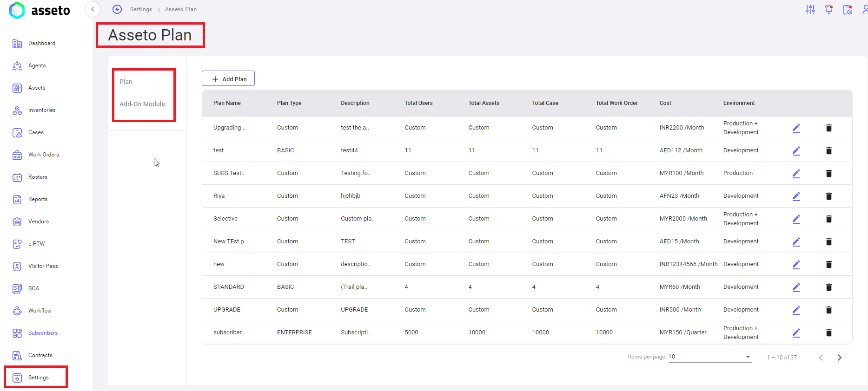Open Inventories sidebar icon
The height and width of the screenshot is (391, 868).
point(17,110)
